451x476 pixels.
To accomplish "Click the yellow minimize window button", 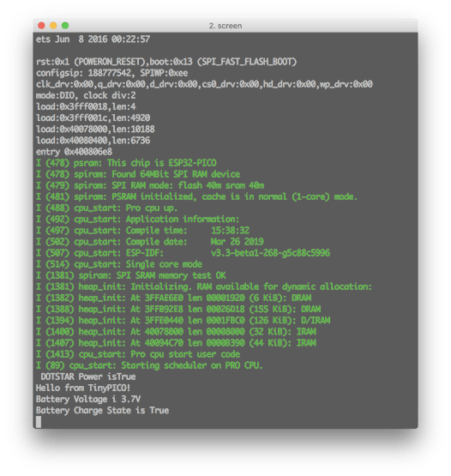I will 53,26.
